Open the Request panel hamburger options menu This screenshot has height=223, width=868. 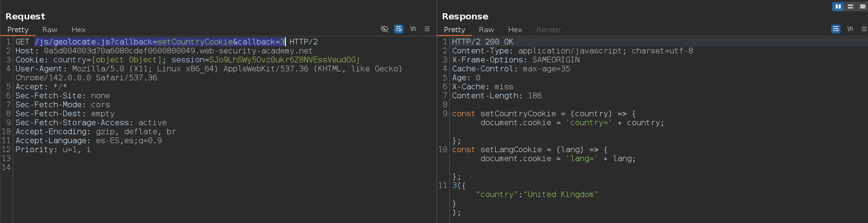coord(427,29)
